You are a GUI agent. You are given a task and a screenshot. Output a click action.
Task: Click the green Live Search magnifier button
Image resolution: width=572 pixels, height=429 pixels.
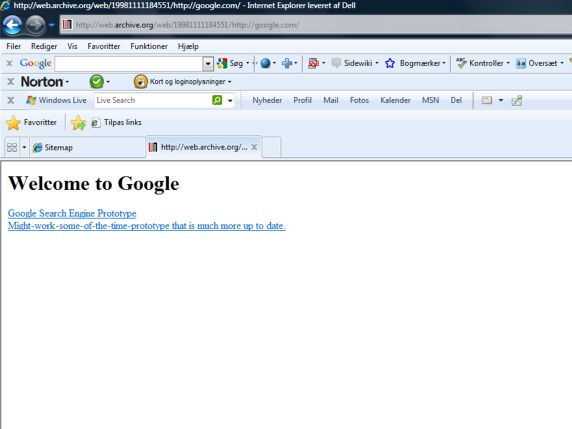point(217,100)
